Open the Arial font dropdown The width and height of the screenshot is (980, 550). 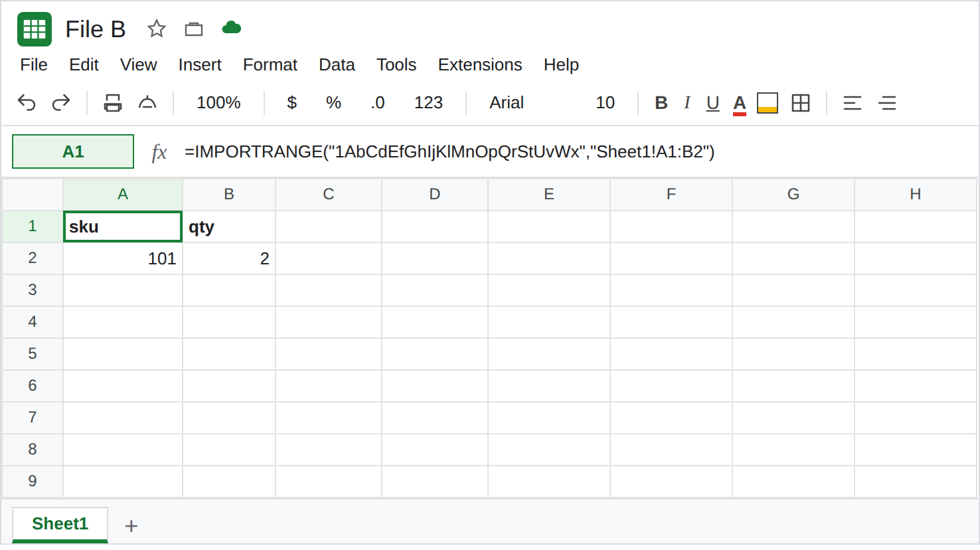pyautogui.click(x=507, y=103)
